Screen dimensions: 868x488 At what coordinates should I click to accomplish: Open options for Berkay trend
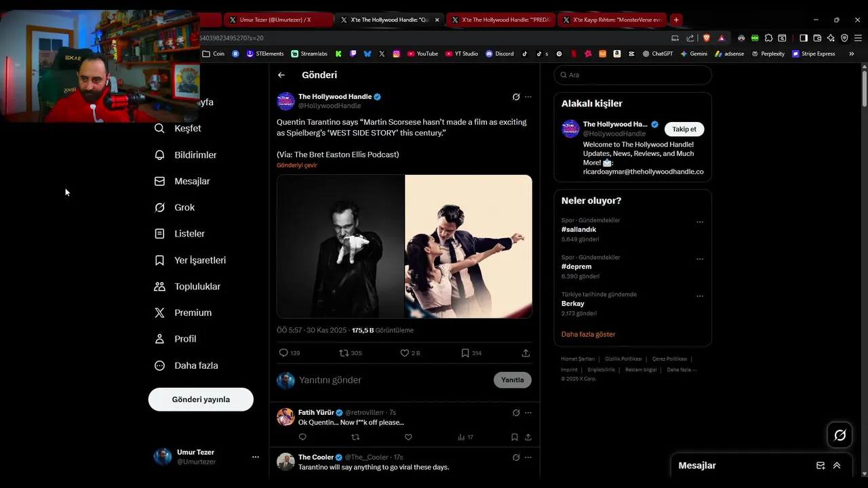tap(700, 296)
